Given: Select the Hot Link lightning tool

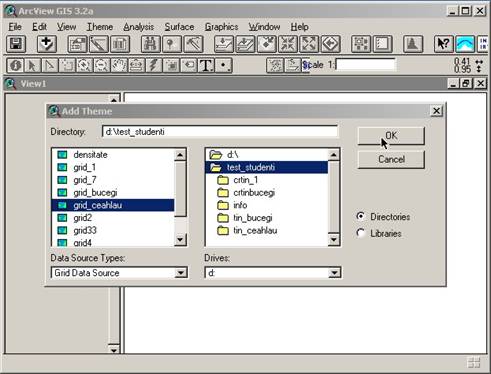Looking at the screenshot, I should [x=154, y=65].
